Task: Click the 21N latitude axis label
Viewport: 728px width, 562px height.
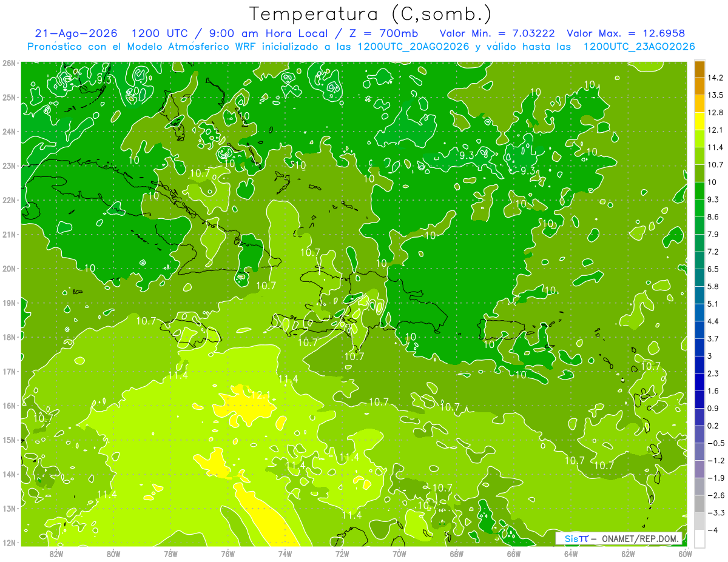Action: click(x=9, y=234)
